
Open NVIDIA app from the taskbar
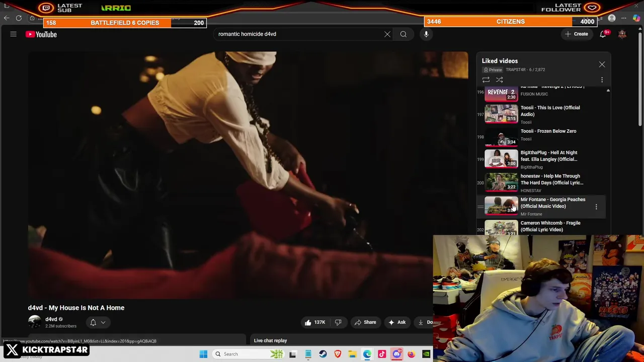pos(426,354)
